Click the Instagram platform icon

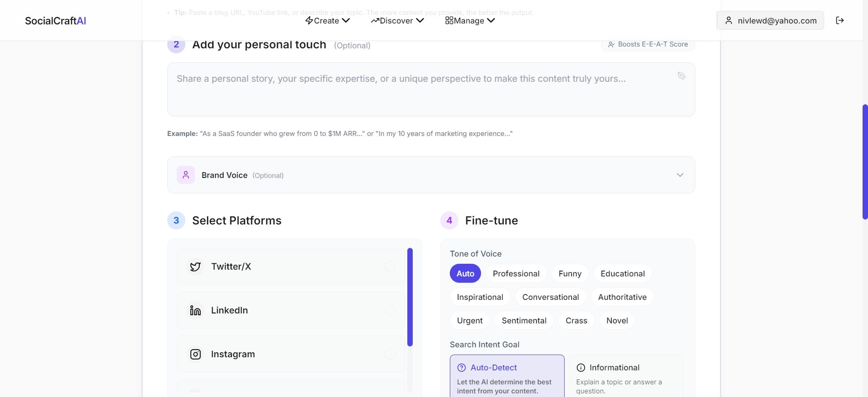[195, 354]
